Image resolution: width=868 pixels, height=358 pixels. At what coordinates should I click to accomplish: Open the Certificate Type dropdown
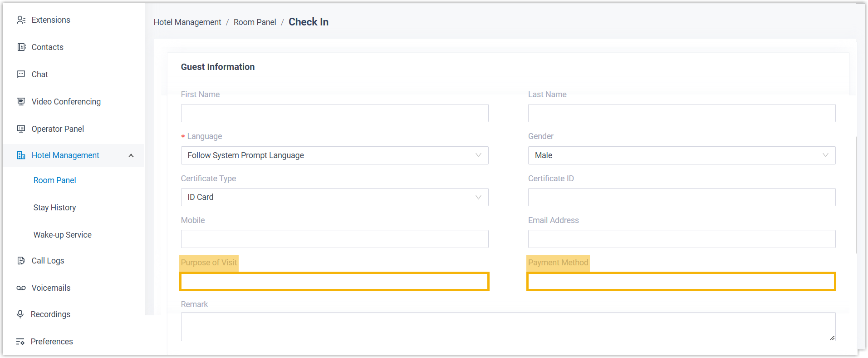[x=334, y=197]
